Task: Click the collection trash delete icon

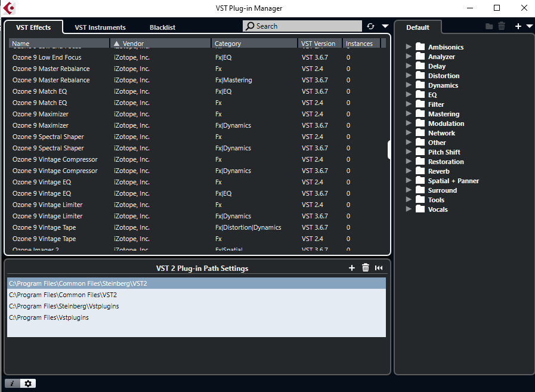Action: pos(502,26)
